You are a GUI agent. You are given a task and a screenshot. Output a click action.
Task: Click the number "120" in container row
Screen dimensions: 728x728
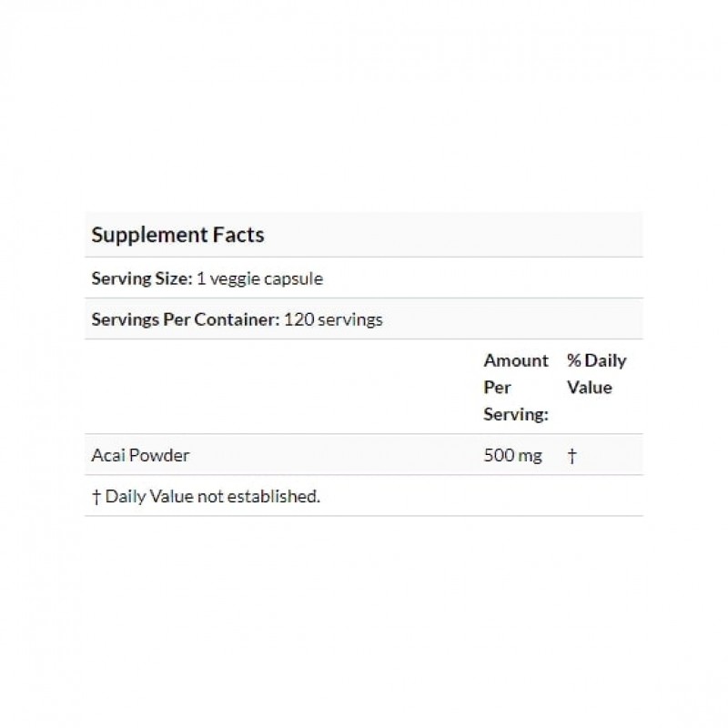298,319
